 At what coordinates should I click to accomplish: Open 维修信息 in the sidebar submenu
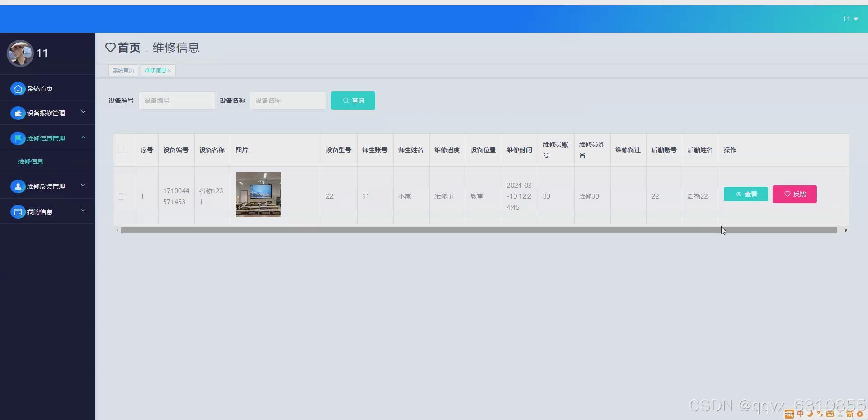coord(31,162)
